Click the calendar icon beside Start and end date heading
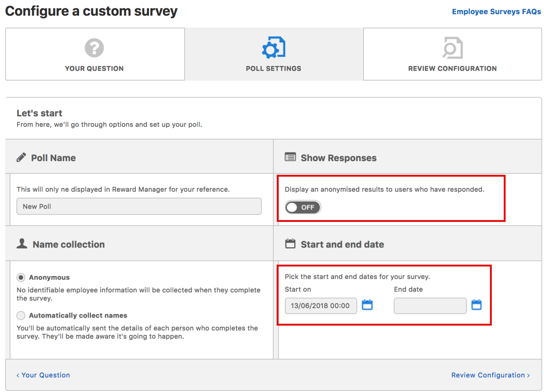The height and width of the screenshot is (392, 544). pos(290,244)
